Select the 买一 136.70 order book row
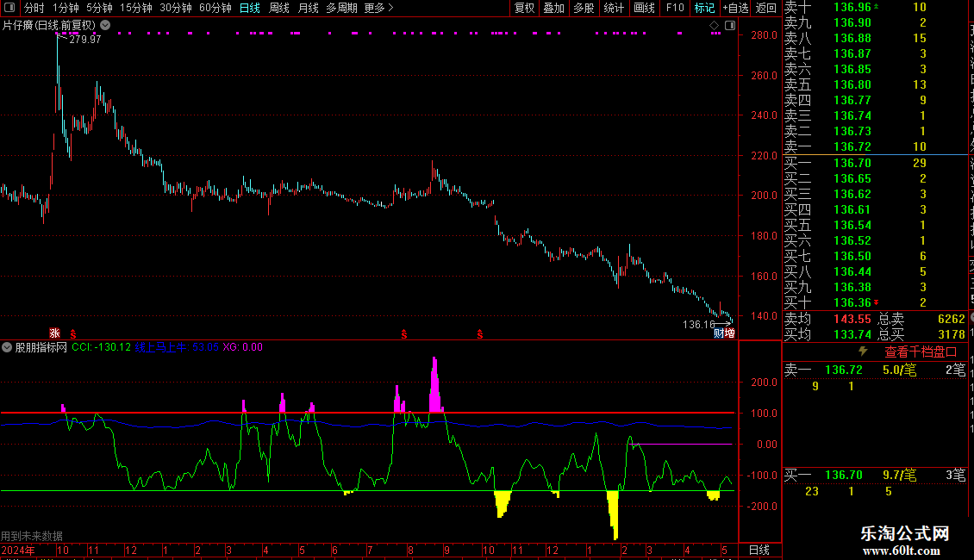 [x=875, y=163]
